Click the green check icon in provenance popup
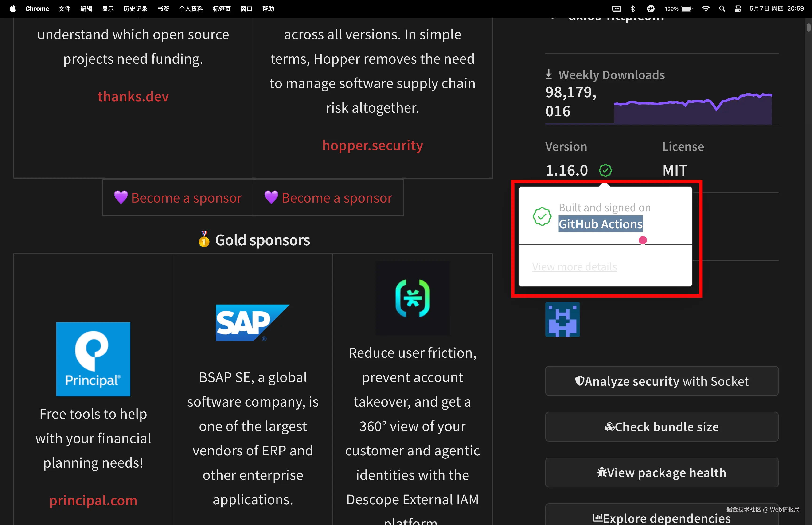This screenshot has height=525, width=812. pos(542,216)
